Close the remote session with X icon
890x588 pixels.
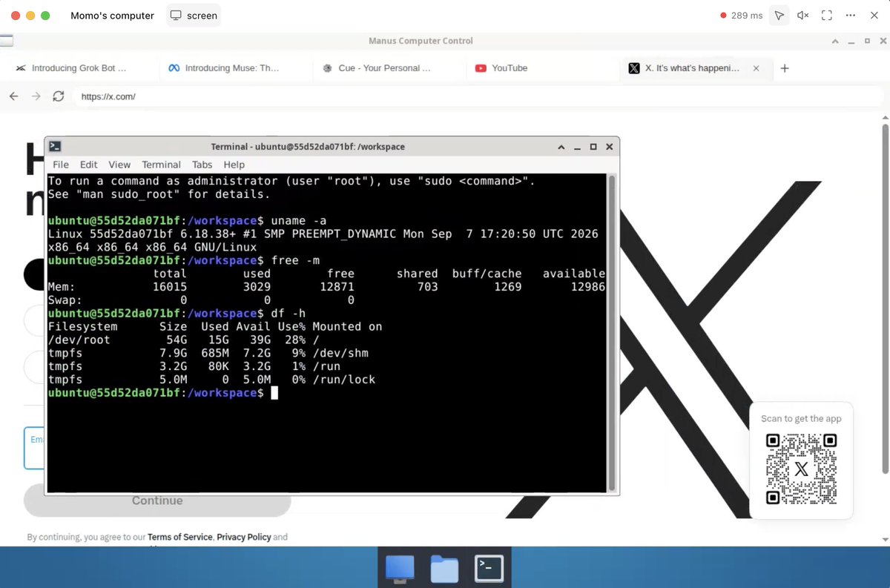pyautogui.click(x=874, y=15)
